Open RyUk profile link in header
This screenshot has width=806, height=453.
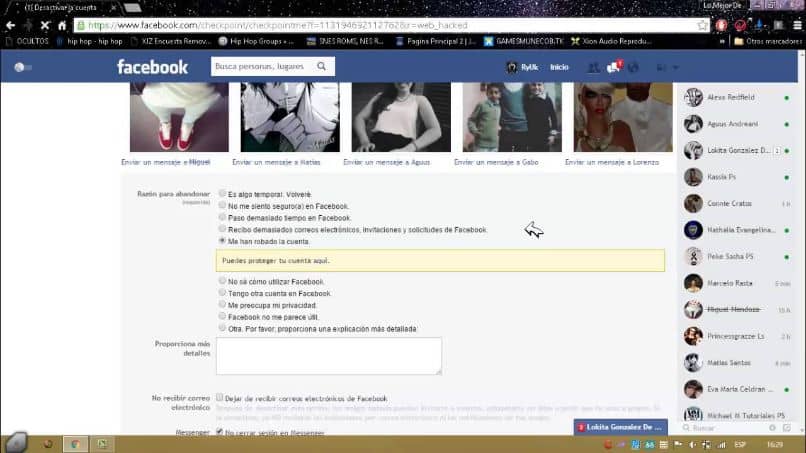[523, 67]
